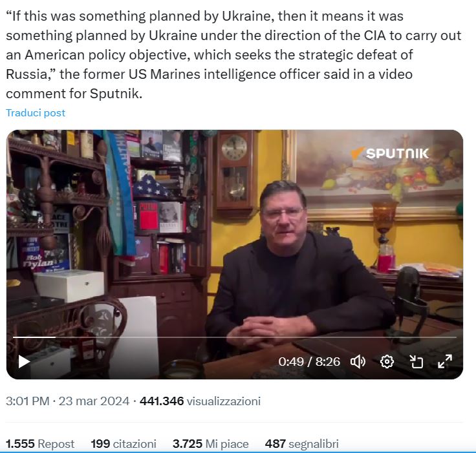476x453 pixels.
Task: Expand the video to fullscreen
Action: [x=445, y=361]
